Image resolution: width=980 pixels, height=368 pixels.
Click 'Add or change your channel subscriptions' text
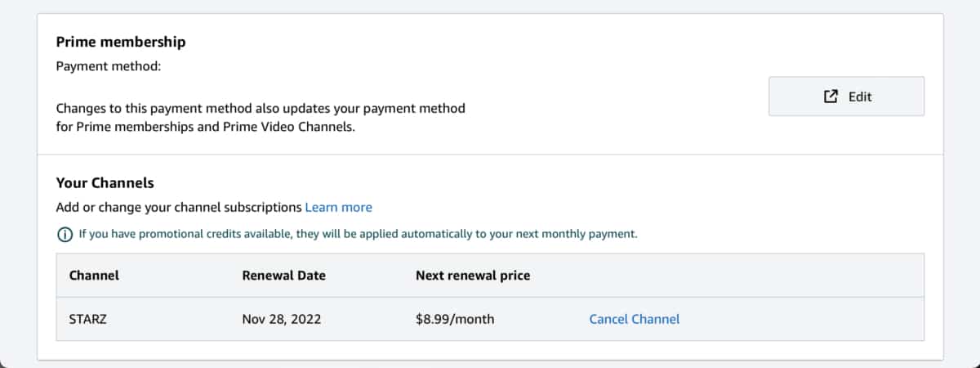click(179, 207)
